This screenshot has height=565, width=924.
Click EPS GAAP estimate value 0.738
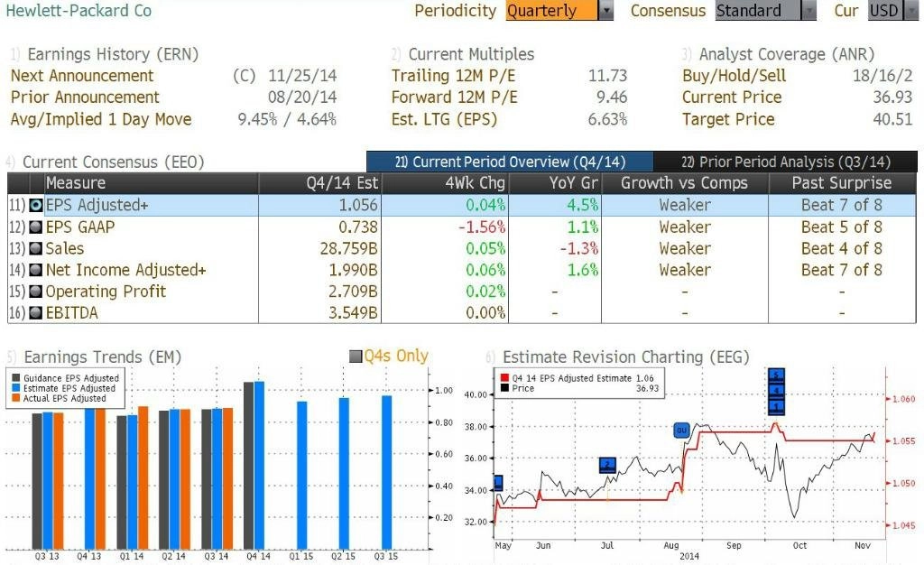[357, 227]
